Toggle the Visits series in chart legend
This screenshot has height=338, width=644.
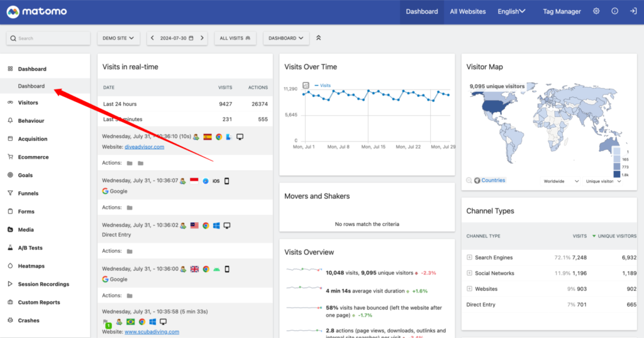[323, 86]
